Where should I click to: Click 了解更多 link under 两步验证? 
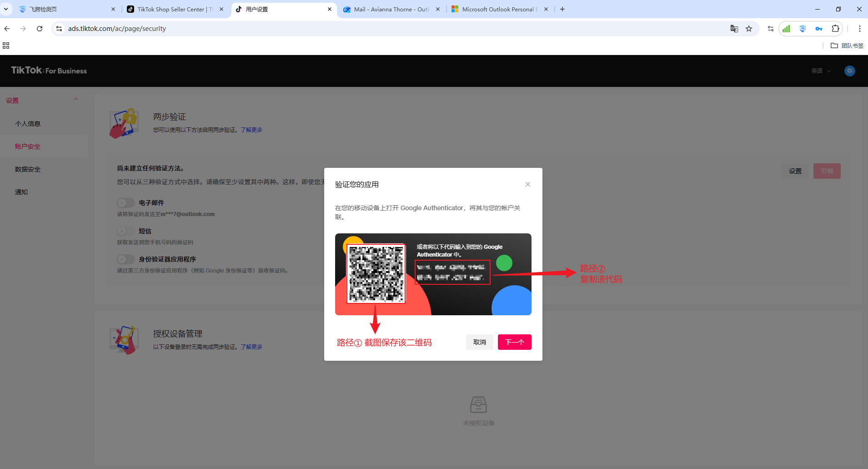(x=251, y=130)
